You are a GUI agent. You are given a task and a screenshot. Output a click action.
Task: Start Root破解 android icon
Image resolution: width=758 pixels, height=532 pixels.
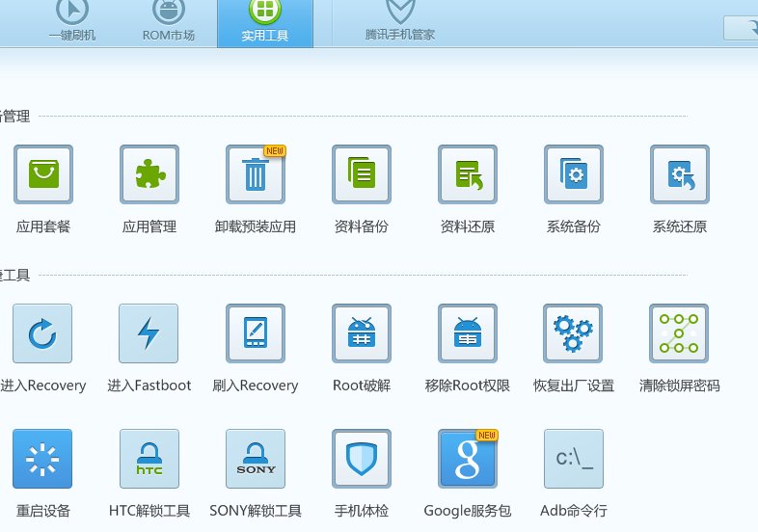click(x=362, y=334)
